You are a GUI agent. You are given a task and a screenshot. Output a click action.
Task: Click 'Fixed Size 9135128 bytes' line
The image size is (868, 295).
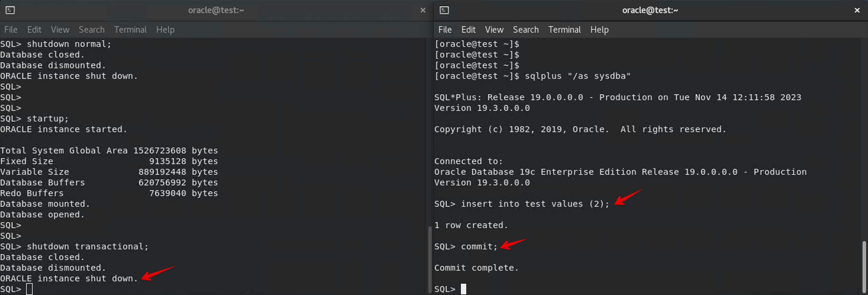[109, 161]
